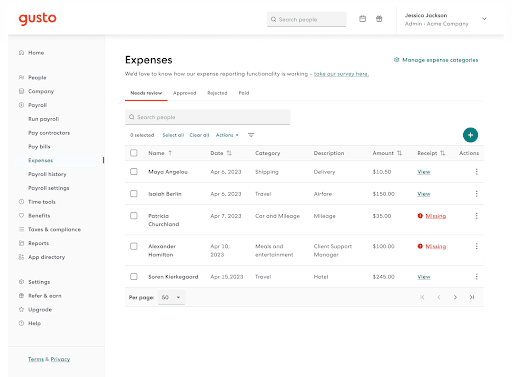Click the Taxes & compliance icon
This screenshot has height=377, width=512.
tap(21, 229)
